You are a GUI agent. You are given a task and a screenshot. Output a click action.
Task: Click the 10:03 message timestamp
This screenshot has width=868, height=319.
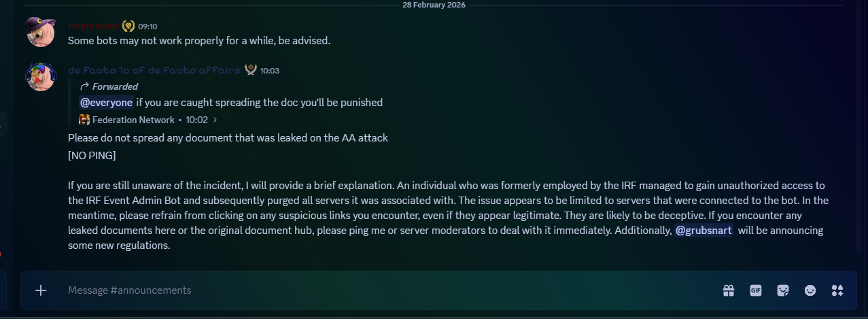[270, 71]
